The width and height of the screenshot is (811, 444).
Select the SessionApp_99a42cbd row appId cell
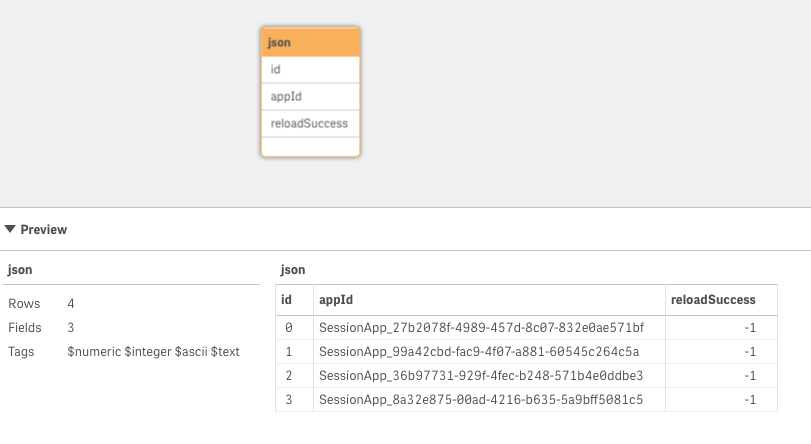[x=478, y=351]
